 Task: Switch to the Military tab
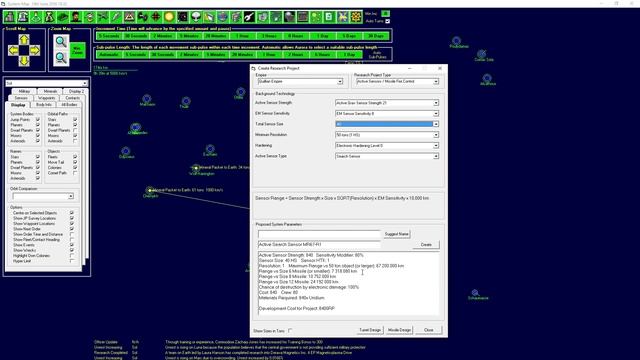coord(24,91)
